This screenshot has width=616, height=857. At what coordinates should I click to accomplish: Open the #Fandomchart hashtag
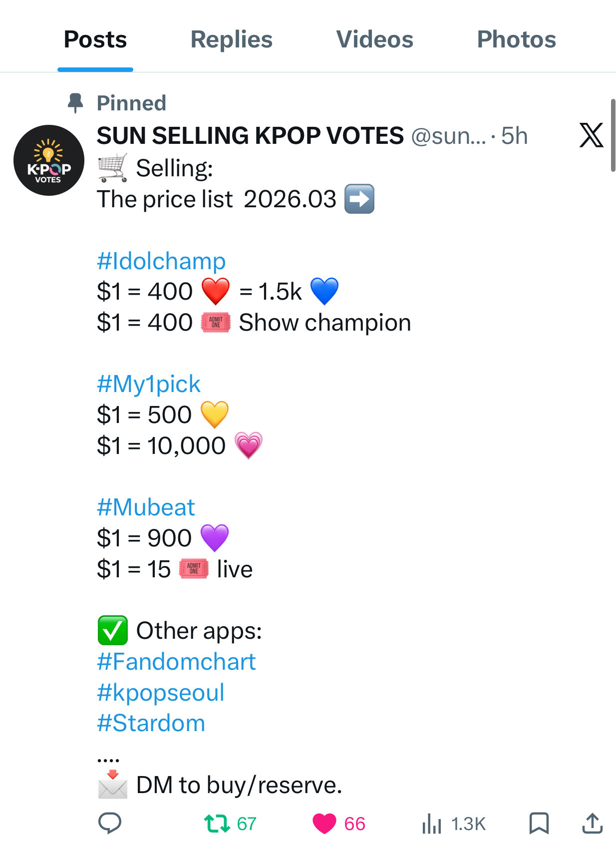coord(176,661)
